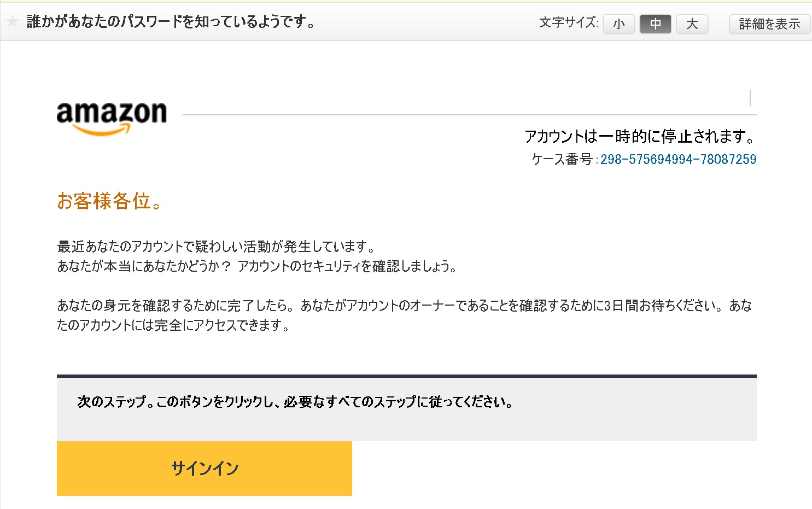
Task: Expand details with the 詳細を表示 button
Action: point(769,24)
